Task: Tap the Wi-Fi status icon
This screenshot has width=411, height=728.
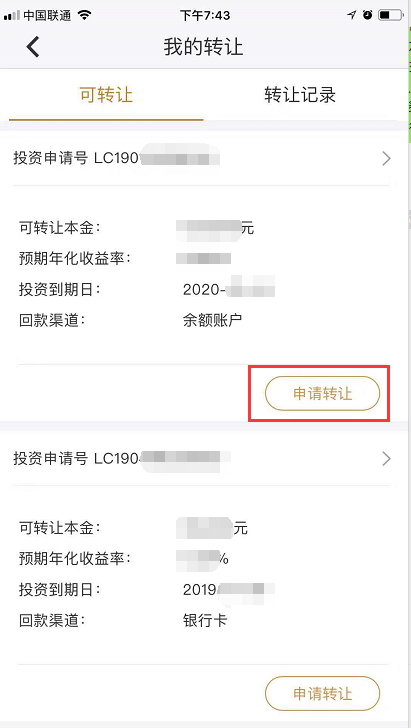Action: coord(85,15)
